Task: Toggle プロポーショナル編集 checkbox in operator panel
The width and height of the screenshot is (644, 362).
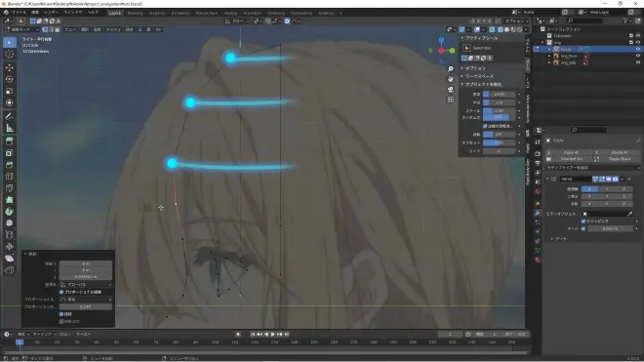Action: click(61, 292)
